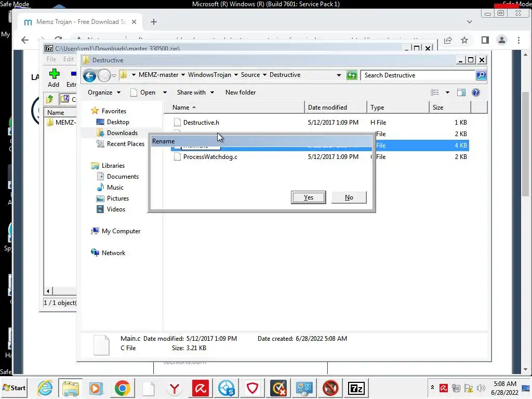This screenshot has width=532, height=399.
Task: Open the 7-Zip Edit menu
Action: pyautogui.click(x=69, y=59)
